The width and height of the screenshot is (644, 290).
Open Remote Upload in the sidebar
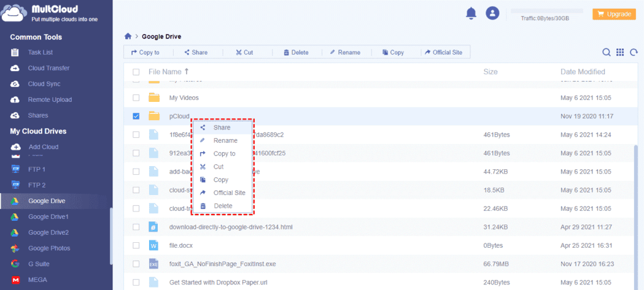(50, 99)
